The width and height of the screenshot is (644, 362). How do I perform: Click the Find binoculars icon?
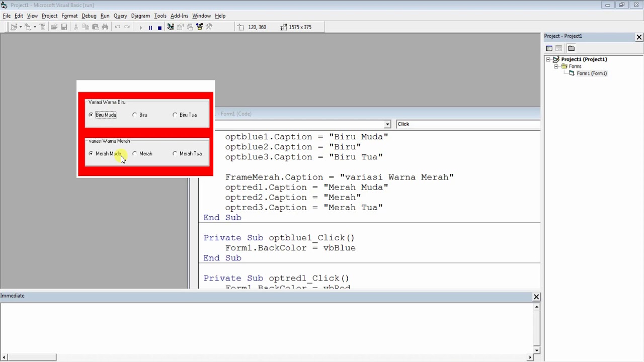[x=105, y=27]
